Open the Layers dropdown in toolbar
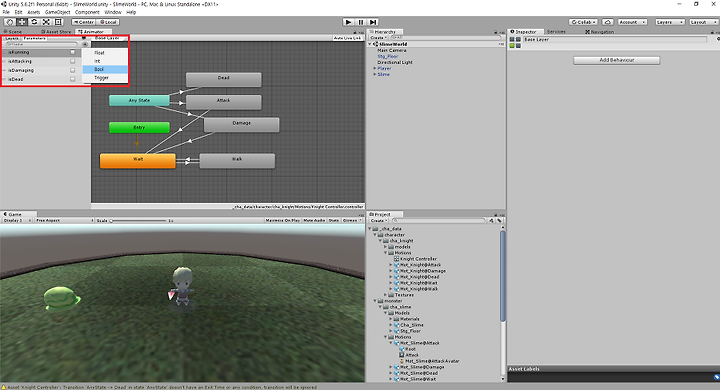Viewport: 720px width, 390px height. [x=670, y=22]
